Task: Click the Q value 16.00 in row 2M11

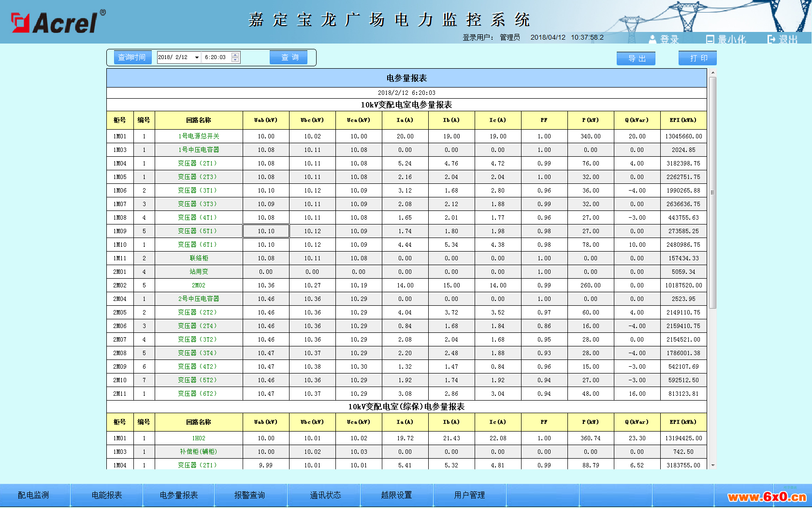Action: (x=637, y=394)
